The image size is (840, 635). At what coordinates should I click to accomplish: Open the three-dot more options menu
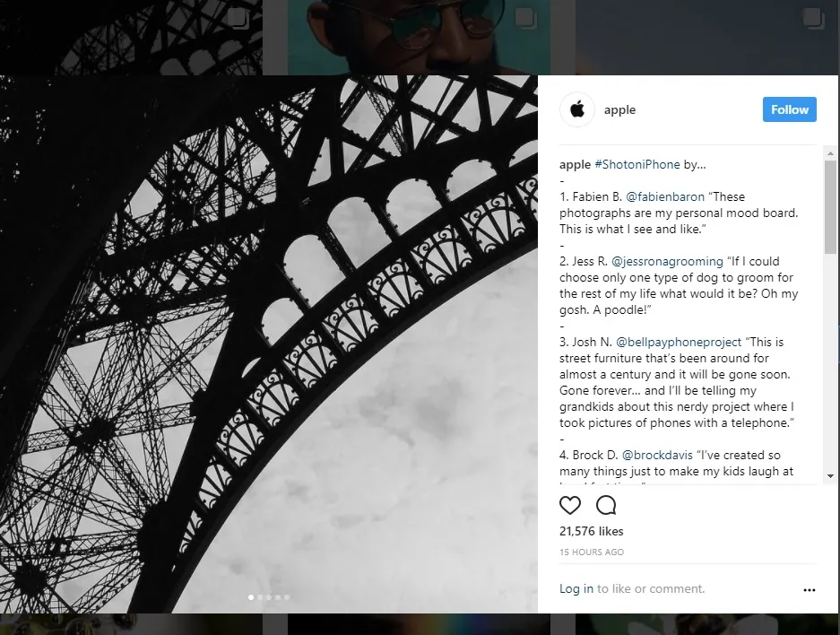(809, 589)
